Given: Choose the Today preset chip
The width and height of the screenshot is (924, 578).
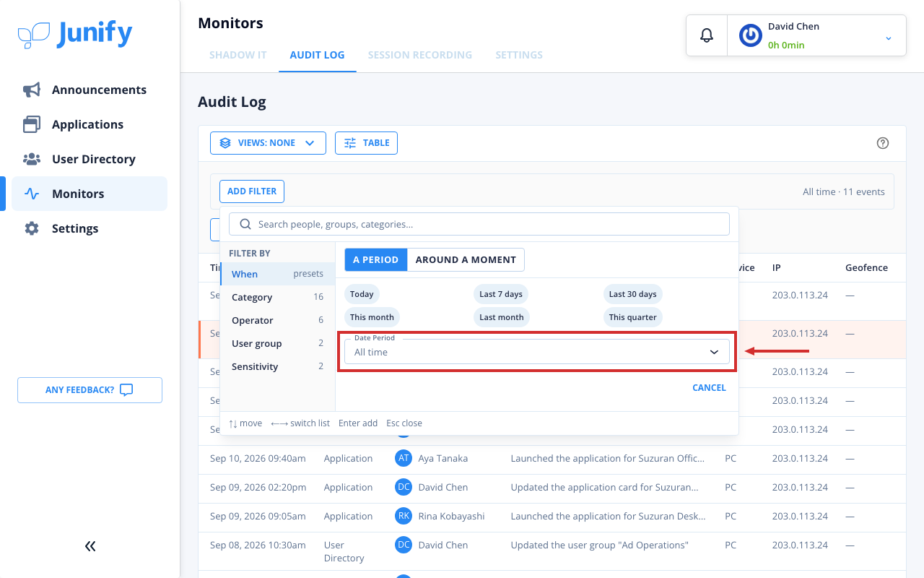Looking at the screenshot, I should (362, 294).
